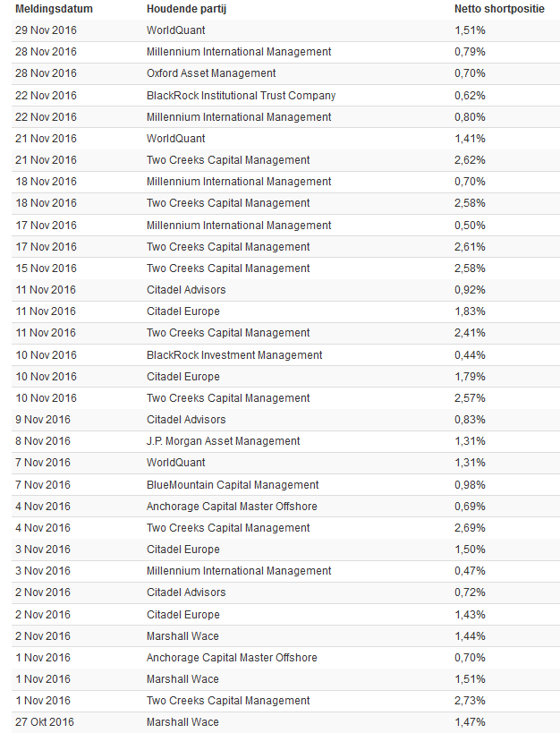Click the Meldingsdatum column header
This screenshot has width=560, height=733.
click(54, 9)
